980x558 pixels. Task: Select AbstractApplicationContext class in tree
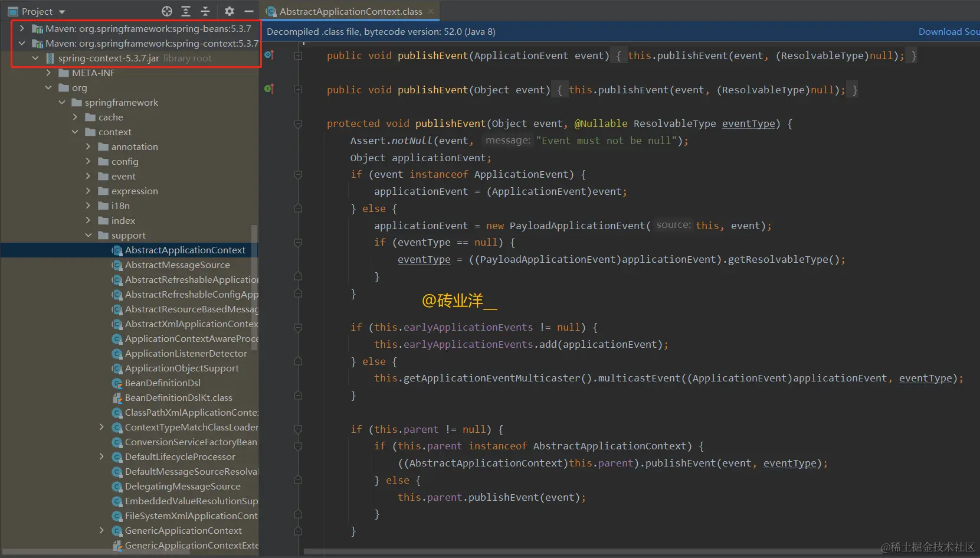pos(185,250)
